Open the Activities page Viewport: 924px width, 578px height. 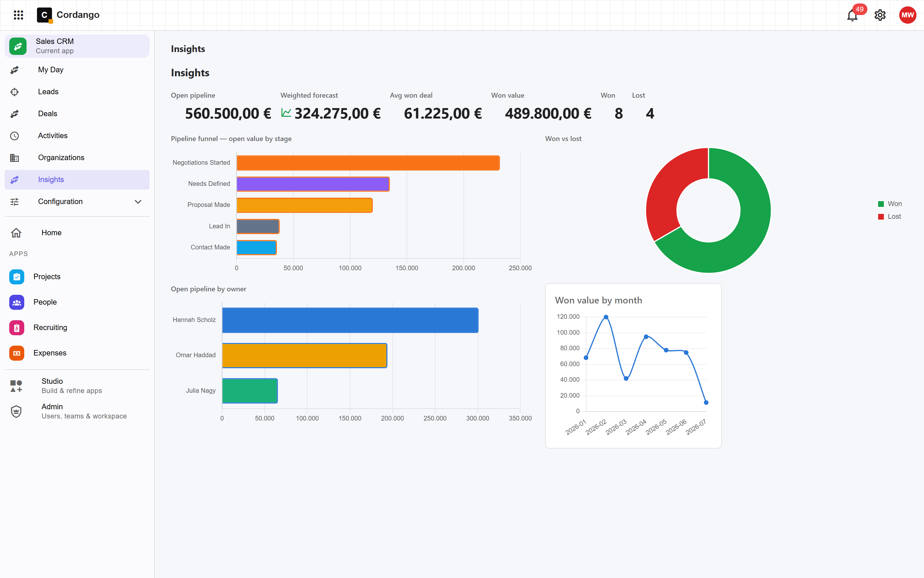77,136
